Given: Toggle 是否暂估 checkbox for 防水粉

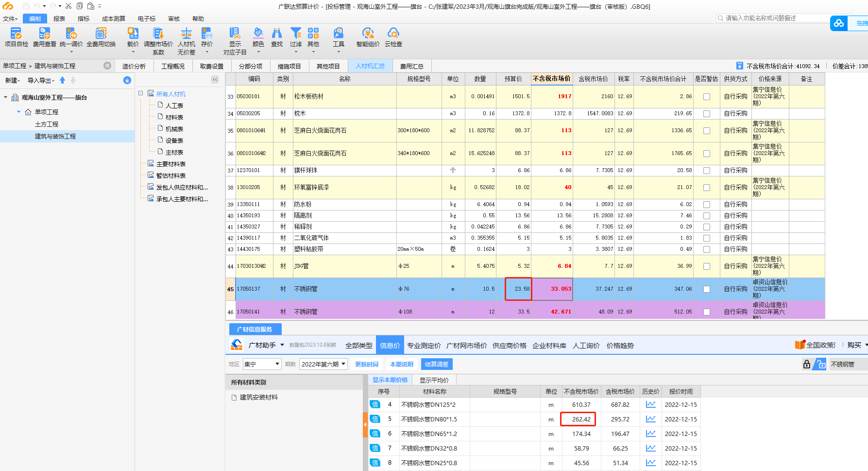Looking at the screenshot, I should pos(707,205).
